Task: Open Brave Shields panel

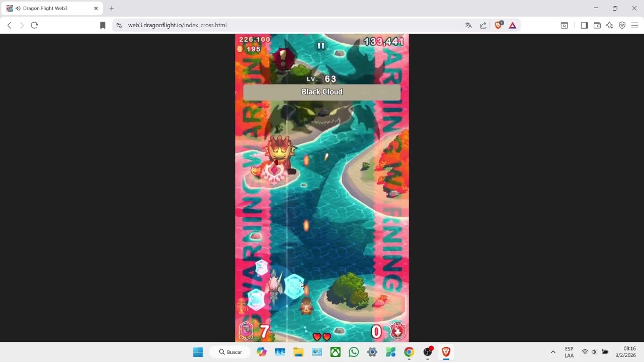Action: [x=499, y=25]
